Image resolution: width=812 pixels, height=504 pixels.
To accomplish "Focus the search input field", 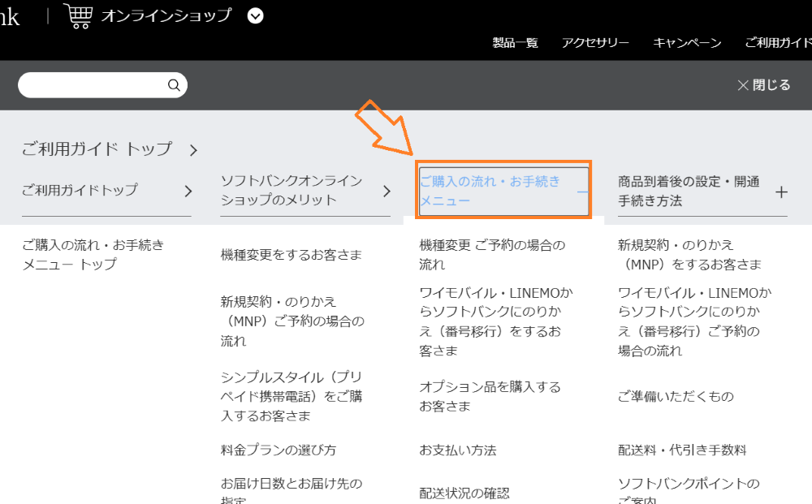I will [102, 85].
